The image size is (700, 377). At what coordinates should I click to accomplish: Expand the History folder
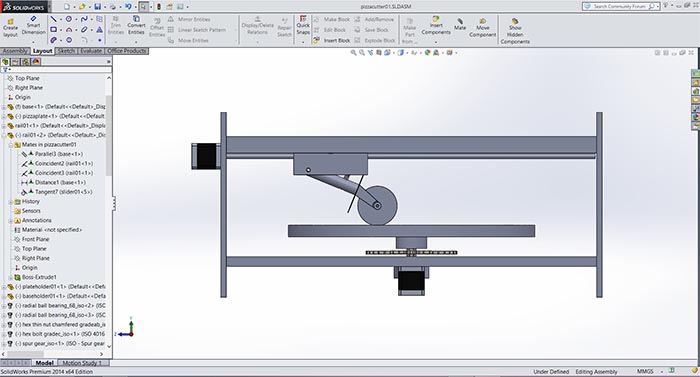11,201
